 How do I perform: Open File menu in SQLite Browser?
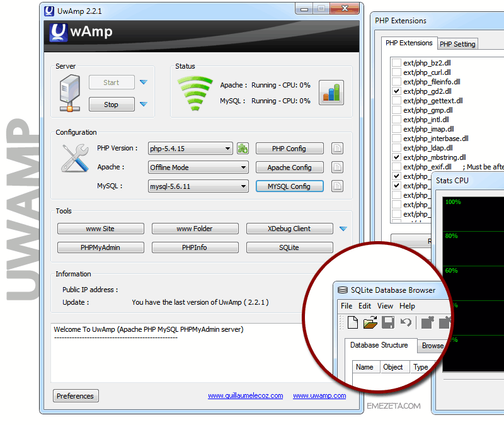point(346,306)
